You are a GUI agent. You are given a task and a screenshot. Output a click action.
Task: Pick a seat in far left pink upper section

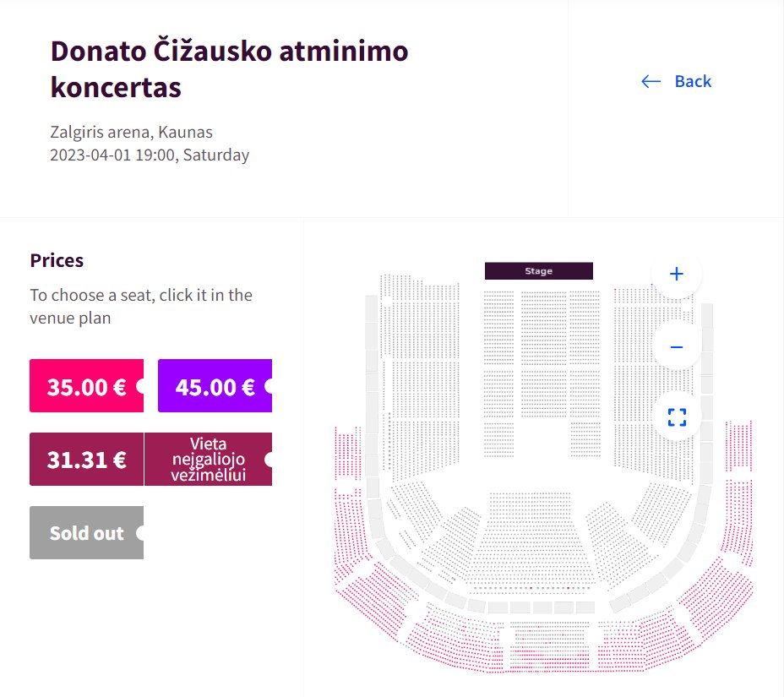pos(348,453)
